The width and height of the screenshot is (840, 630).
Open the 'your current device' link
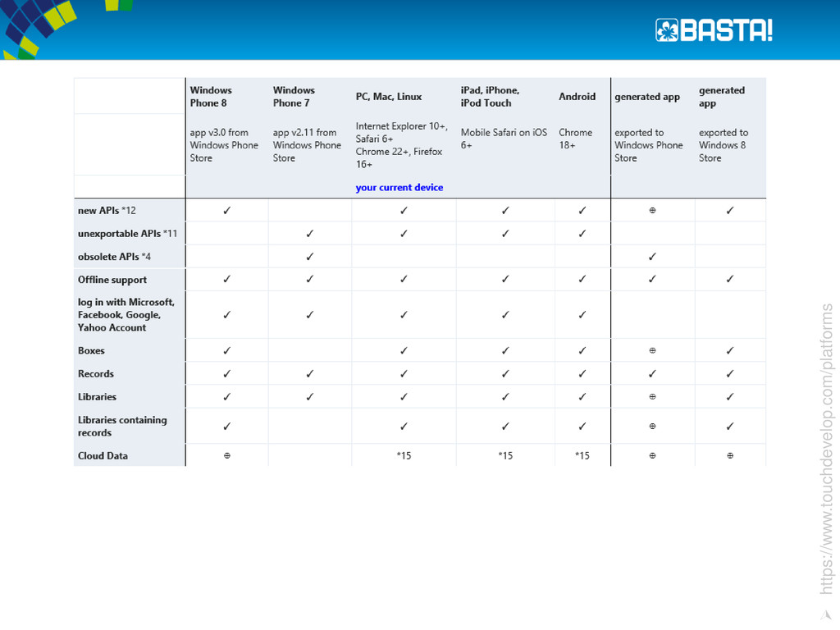tap(399, 188)
